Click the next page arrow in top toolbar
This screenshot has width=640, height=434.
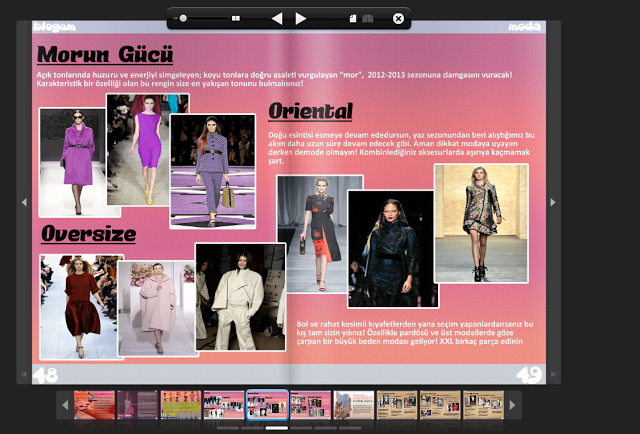coord(301,18)
